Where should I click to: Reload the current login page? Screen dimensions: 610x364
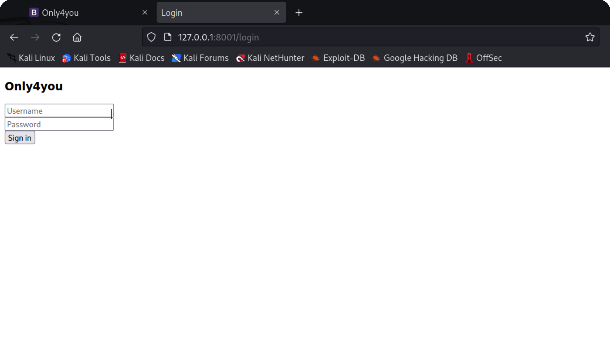(56, 38)
